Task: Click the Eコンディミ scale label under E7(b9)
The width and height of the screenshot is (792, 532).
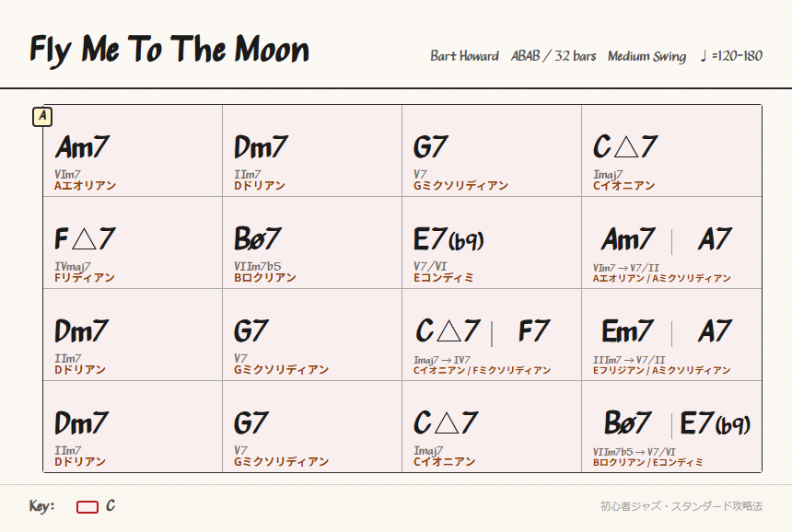Action: 444,278
